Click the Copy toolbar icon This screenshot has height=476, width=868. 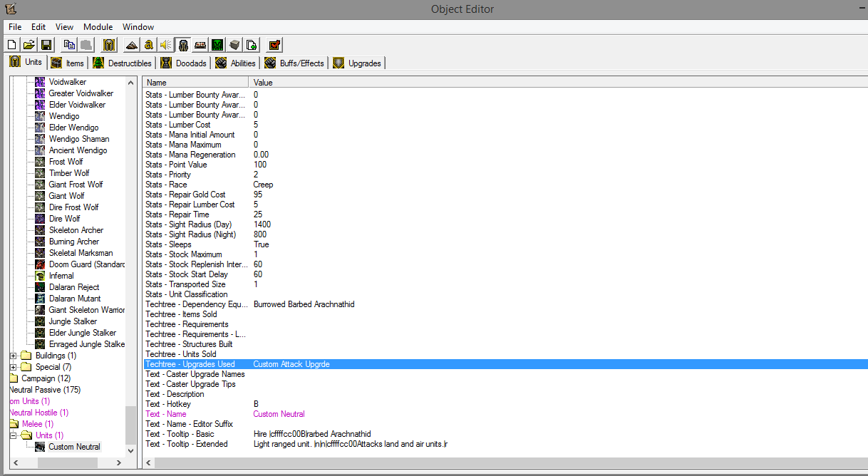tap(68, 45)
